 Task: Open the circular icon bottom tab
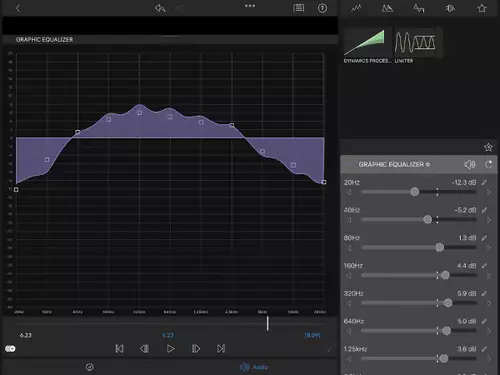[x=90, y=367]
